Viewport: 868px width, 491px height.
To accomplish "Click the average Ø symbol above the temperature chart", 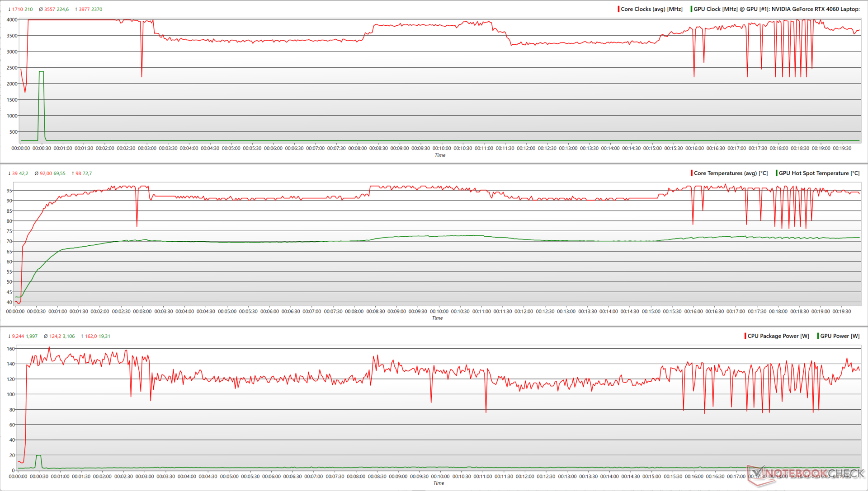I will click(37, 173).
